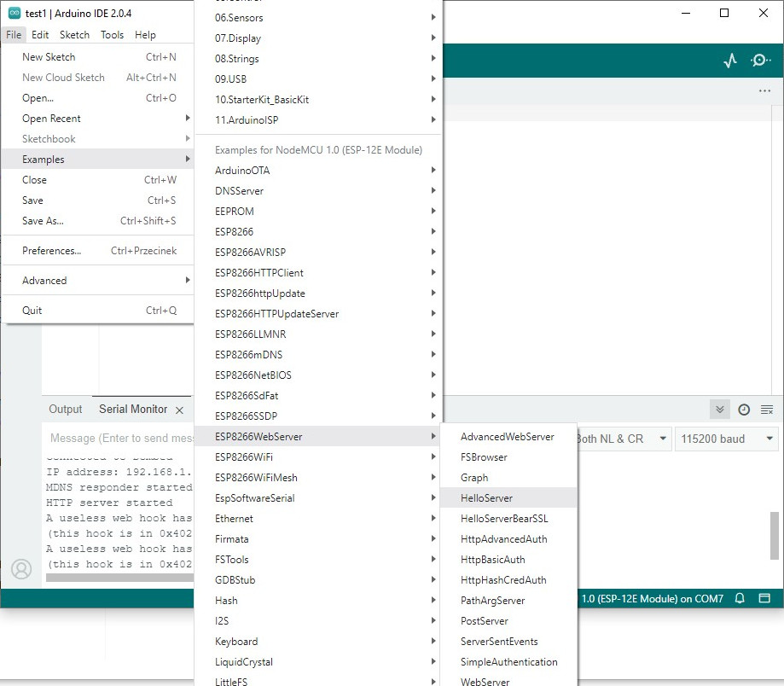
Task: Open notifications bell in status bar
Action: [x=740, y=598]
